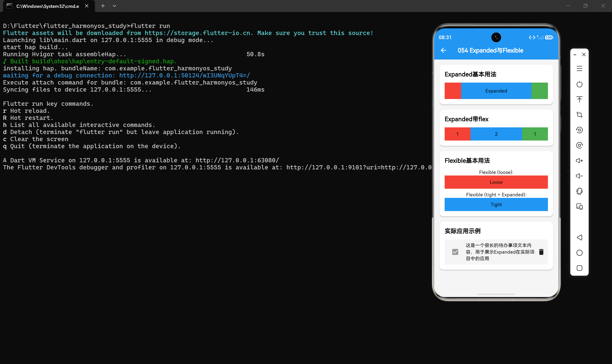Tap the red box in Expanded basic row
Image resolution: width=612 pixels, height=364 pixels.
[453, 91]
